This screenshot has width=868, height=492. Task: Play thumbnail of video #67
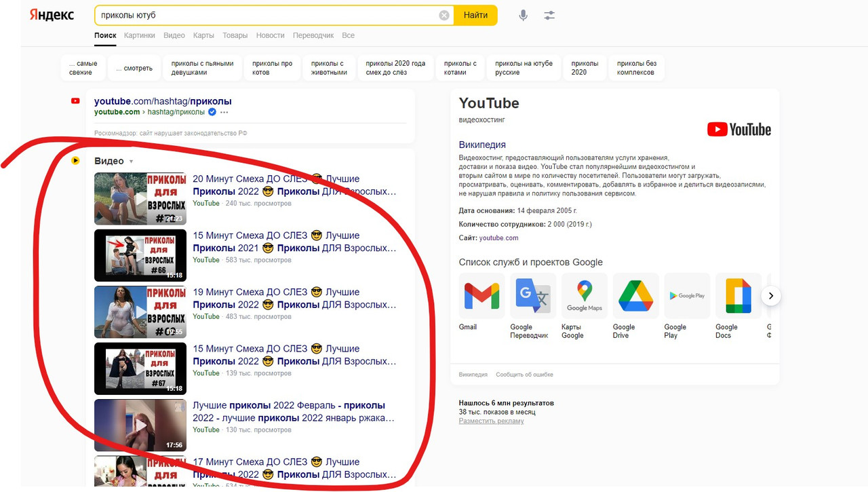click(x=140, y=368)
